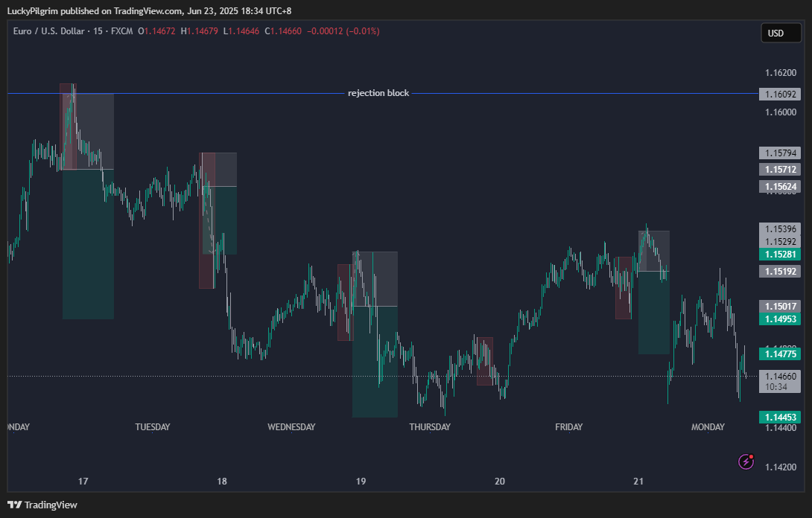
Task: Click the red notification dot on boost icon
Action: click(752, 455)
